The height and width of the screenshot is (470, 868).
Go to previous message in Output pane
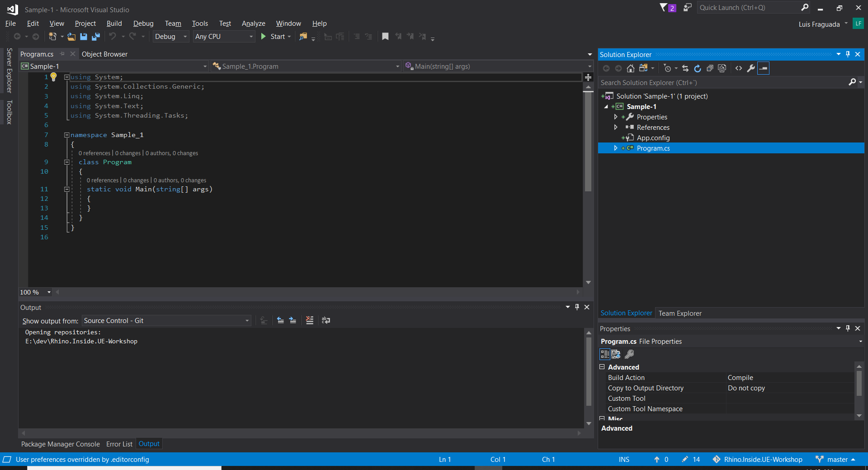pos(280,320)
